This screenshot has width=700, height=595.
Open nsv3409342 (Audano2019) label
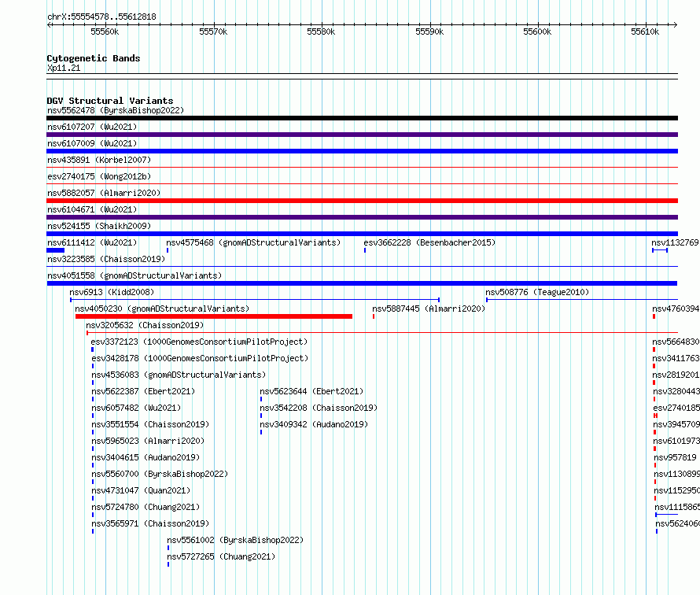click(x=314, y=424)
